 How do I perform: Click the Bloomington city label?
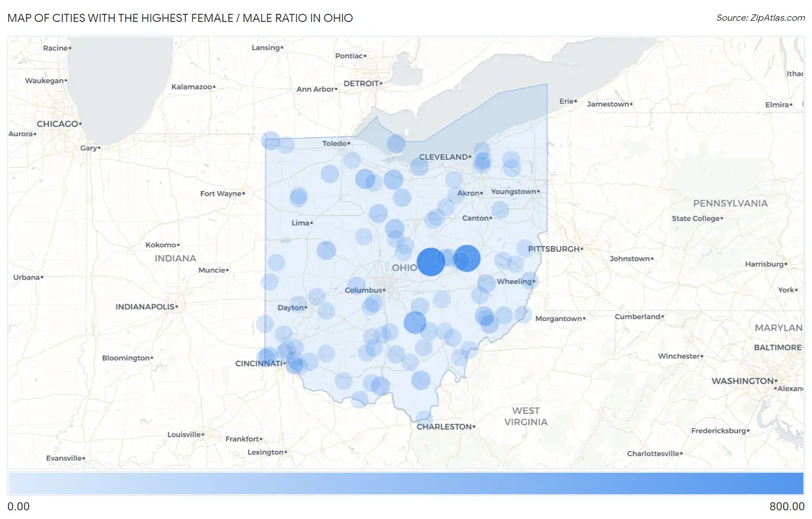(126, 359)
